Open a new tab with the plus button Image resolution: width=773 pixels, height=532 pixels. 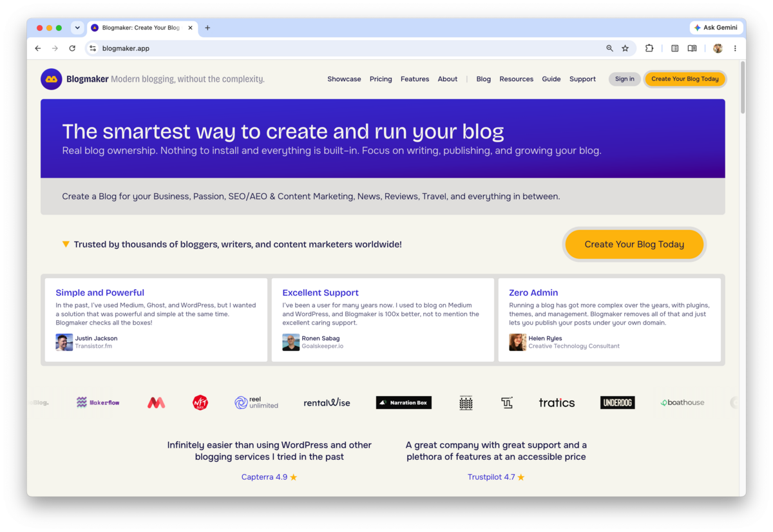(x=207, y=28)
